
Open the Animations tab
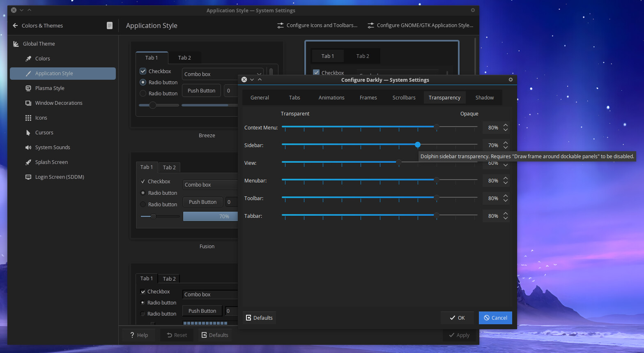coord(331,98)
